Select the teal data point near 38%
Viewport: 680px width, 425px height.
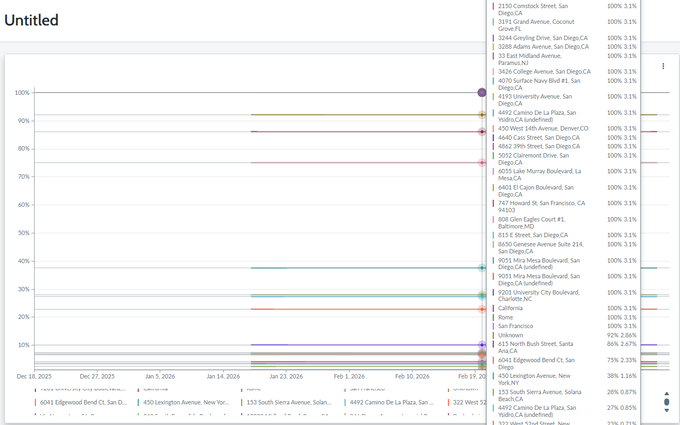tap(482, 268)
